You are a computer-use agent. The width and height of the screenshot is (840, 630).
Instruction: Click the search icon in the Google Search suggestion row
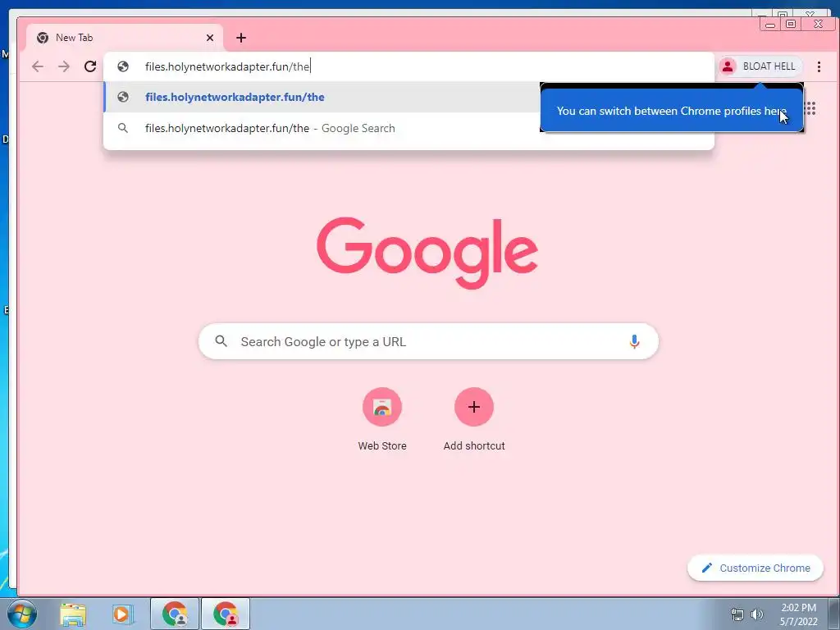123,128
